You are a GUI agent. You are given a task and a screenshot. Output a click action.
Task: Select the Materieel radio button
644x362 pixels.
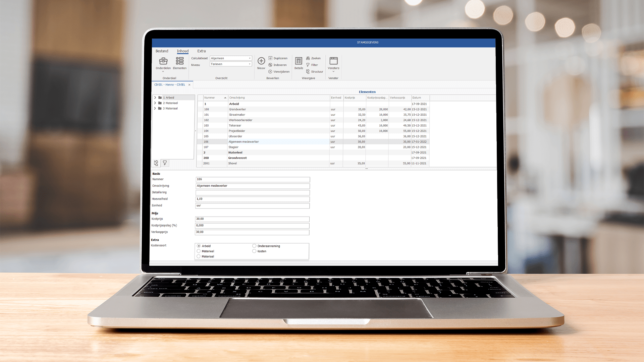[x=199, y=251]
